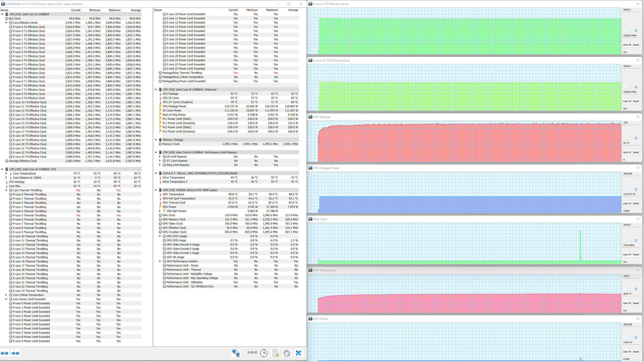The width and height of the screenshot is (644, 362).
Task: Click the white color swatch in GPU Temperature graph
Action: (625, 289)
